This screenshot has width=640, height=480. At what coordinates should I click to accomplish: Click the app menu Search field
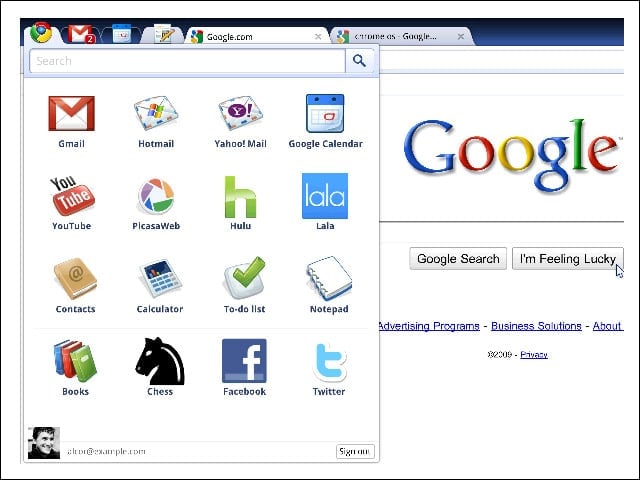187,61
